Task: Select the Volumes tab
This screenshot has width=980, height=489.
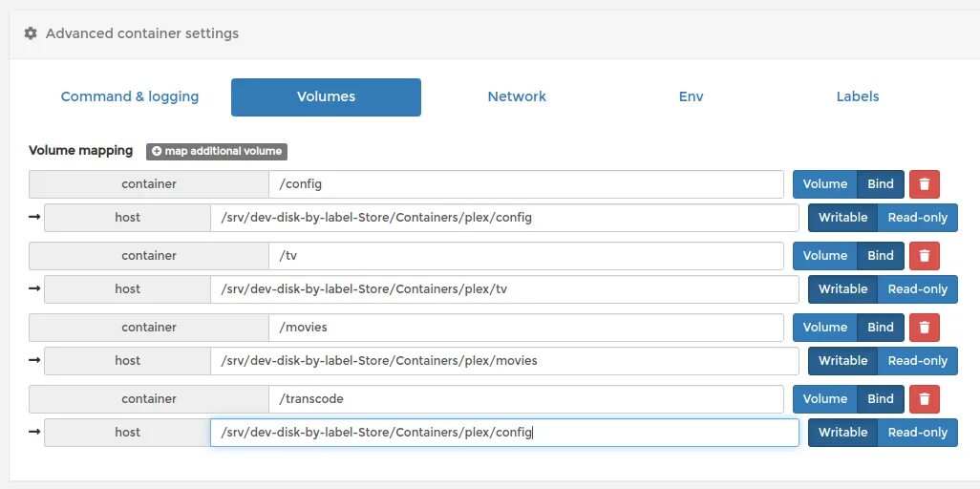Action: [326, 96]
